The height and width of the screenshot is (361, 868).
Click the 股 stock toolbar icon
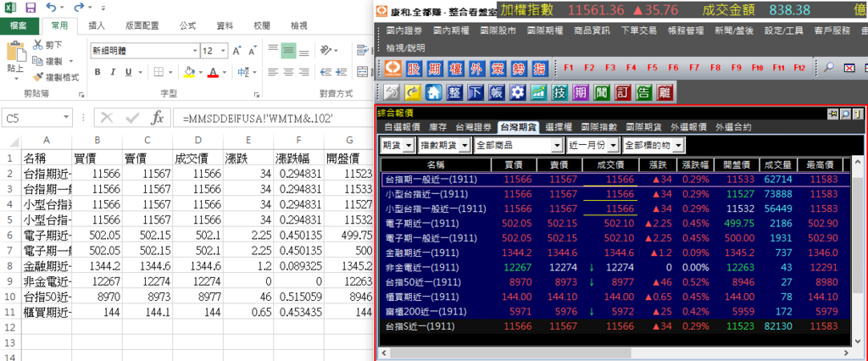[x=414, y=68]
